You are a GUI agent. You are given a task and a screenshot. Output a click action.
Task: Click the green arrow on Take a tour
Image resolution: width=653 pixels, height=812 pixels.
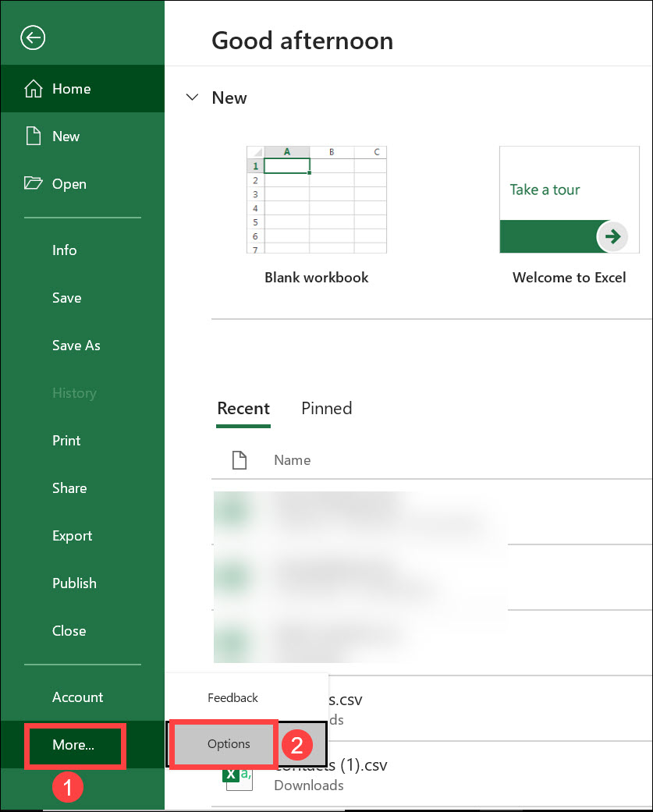pos(612,236)
